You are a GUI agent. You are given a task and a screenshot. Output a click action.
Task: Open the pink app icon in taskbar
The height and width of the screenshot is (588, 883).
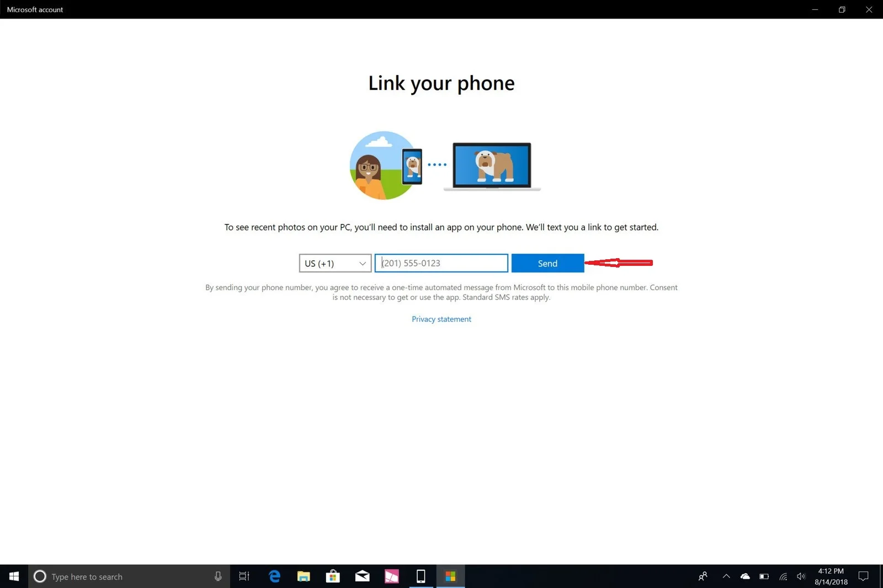[x=391, y=576]
